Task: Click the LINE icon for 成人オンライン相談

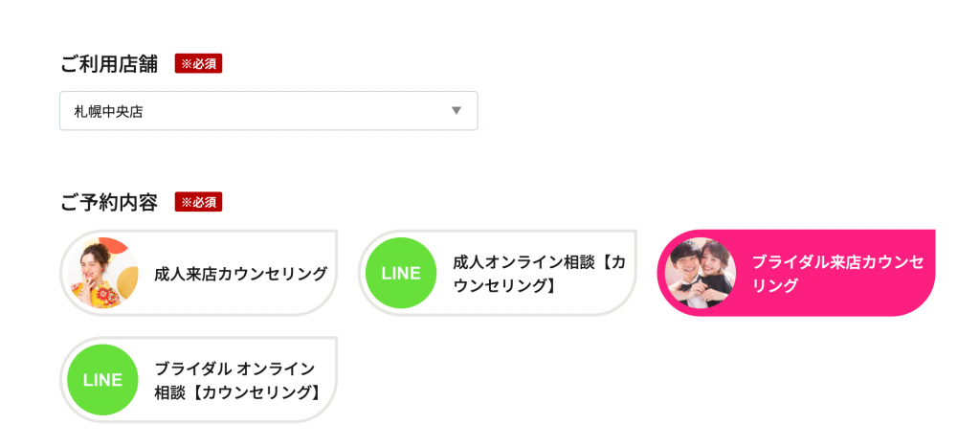Action: [x=401, y=273]
